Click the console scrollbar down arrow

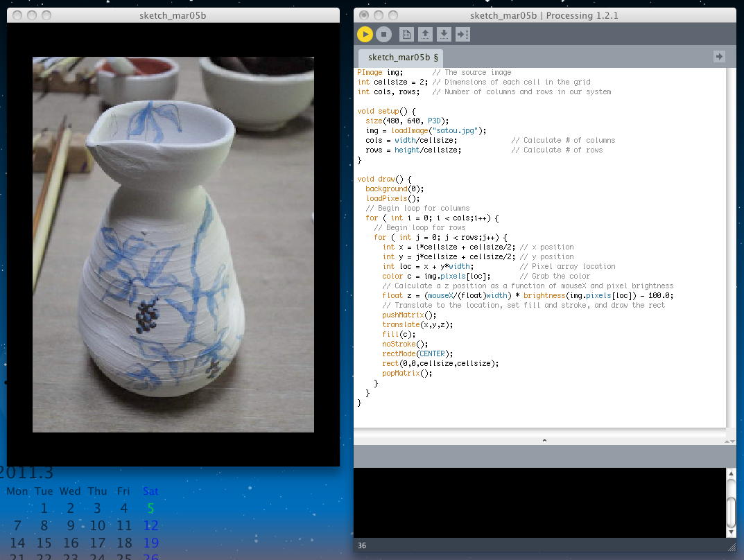pos(732,532)
